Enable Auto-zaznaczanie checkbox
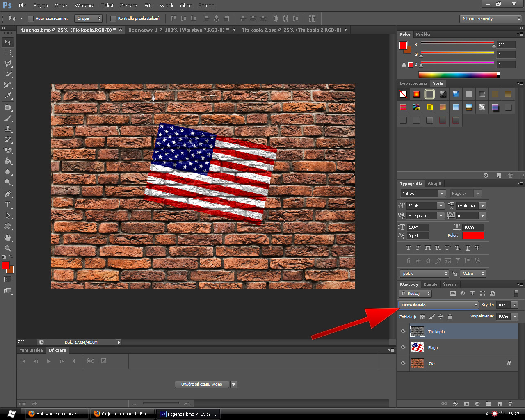 point(31,18)
